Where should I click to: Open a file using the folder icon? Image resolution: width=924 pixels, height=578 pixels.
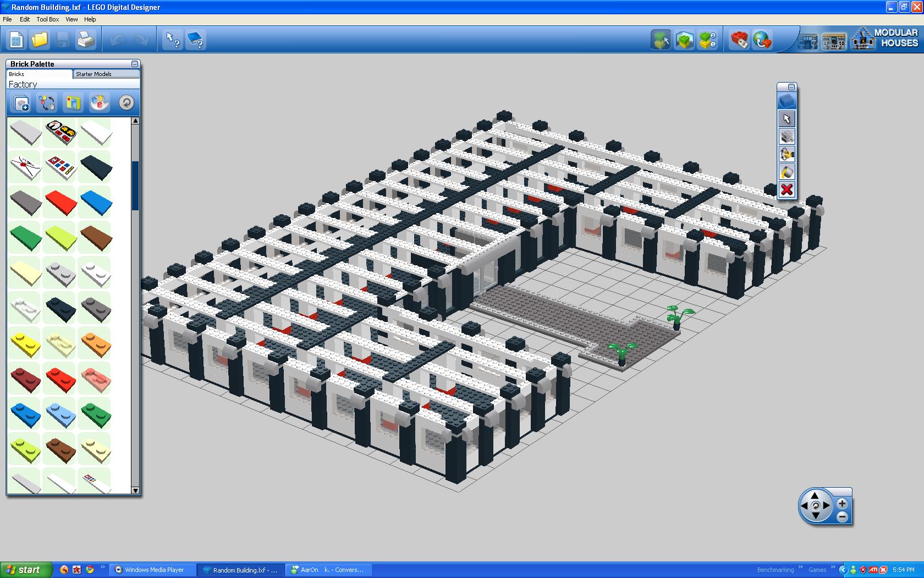(40, 40)
